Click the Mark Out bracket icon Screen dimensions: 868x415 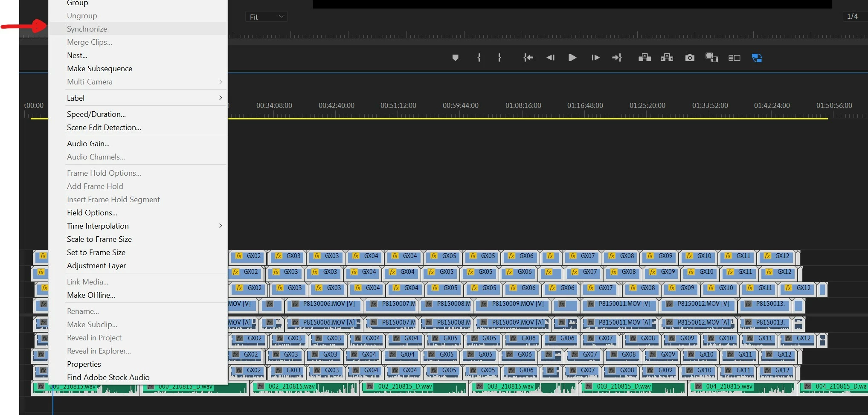coord(499,58)
